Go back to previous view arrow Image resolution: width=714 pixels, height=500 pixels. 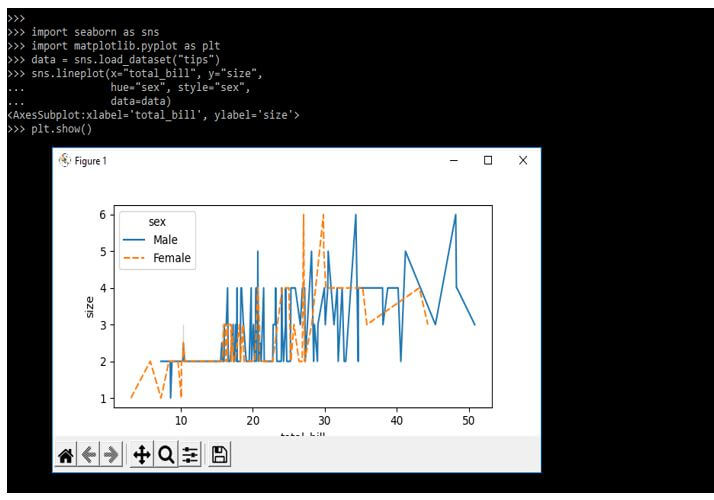[x=88, y=454]
